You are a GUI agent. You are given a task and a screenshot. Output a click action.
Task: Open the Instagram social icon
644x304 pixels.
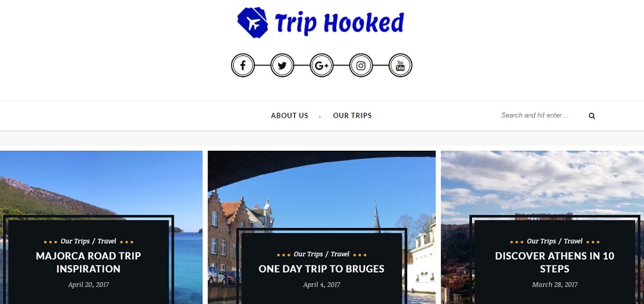pos(361,65)
